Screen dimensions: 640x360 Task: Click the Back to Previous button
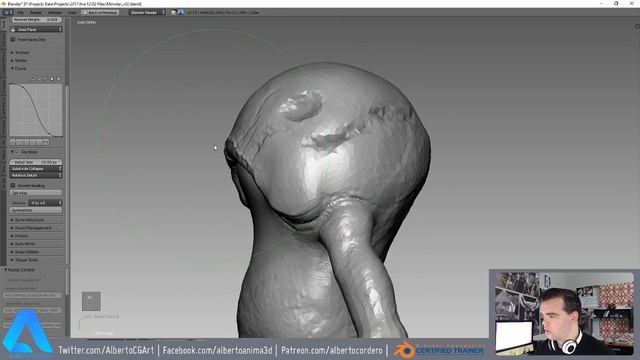click(100, 13)
